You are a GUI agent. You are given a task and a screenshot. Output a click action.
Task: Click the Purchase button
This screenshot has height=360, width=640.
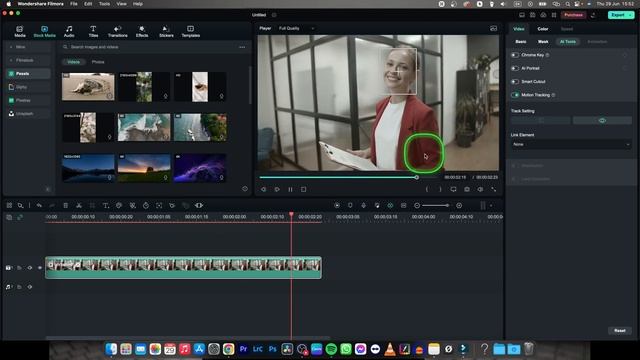tap(573, 15)
